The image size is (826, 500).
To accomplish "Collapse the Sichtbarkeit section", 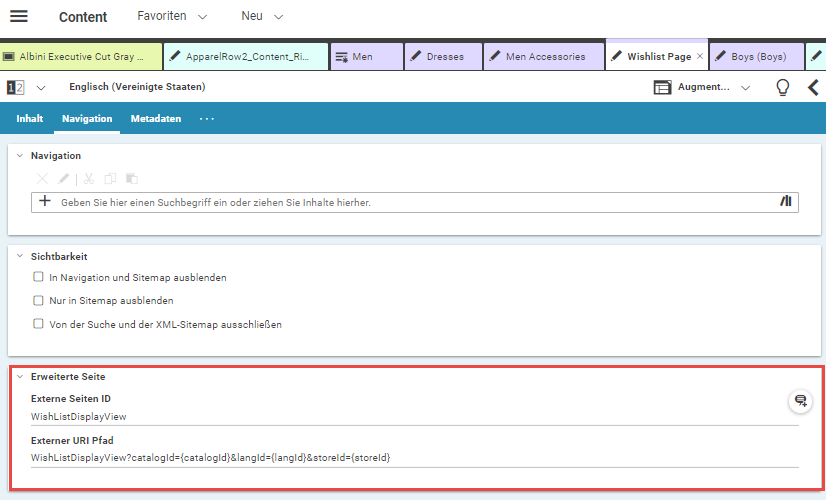I will point(19,257).
